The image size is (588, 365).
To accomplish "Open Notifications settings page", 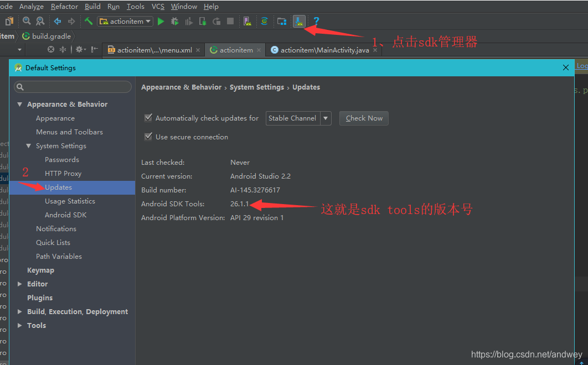I will (x=56, y=229).
